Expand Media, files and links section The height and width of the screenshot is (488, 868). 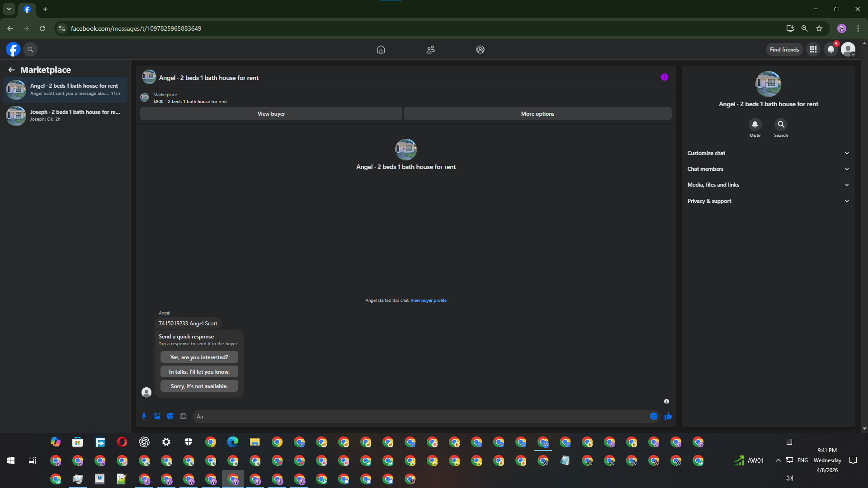768,185
